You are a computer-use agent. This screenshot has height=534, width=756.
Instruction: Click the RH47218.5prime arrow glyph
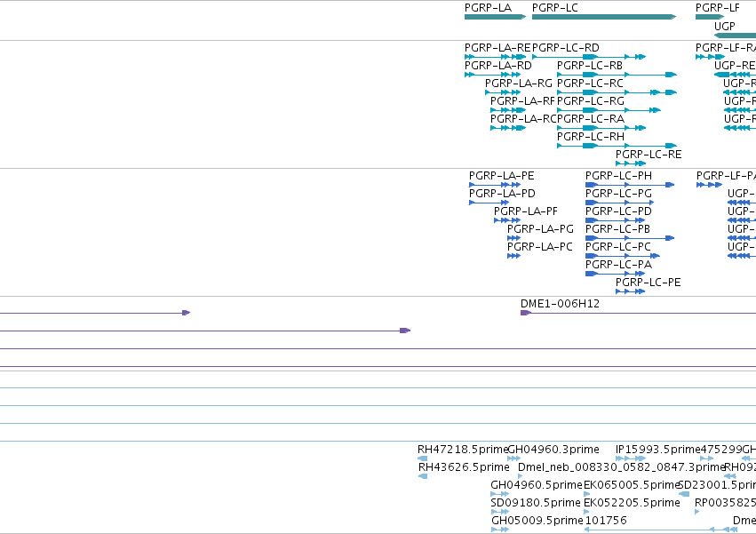pyautogui.click(x=422, y=458)
